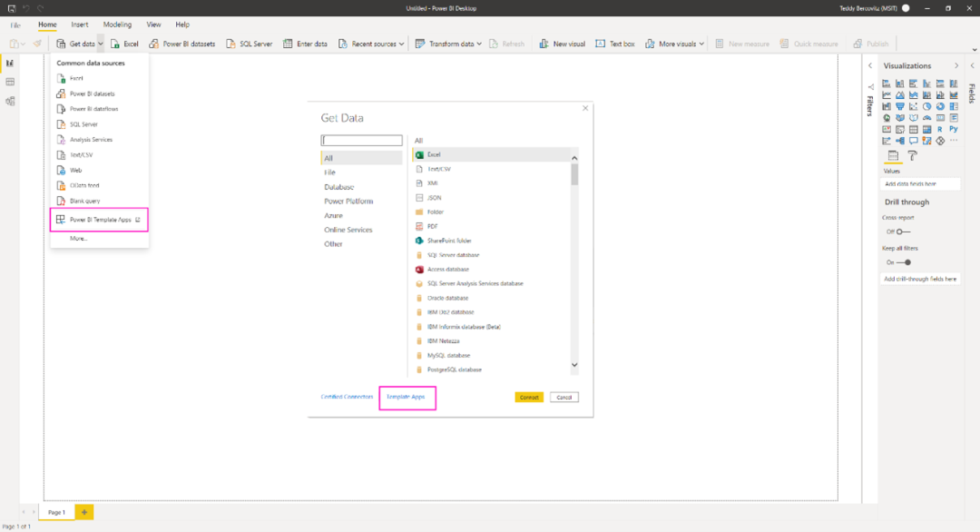
Task: Select the pie chart visual icon
Action: click(926, 106)
